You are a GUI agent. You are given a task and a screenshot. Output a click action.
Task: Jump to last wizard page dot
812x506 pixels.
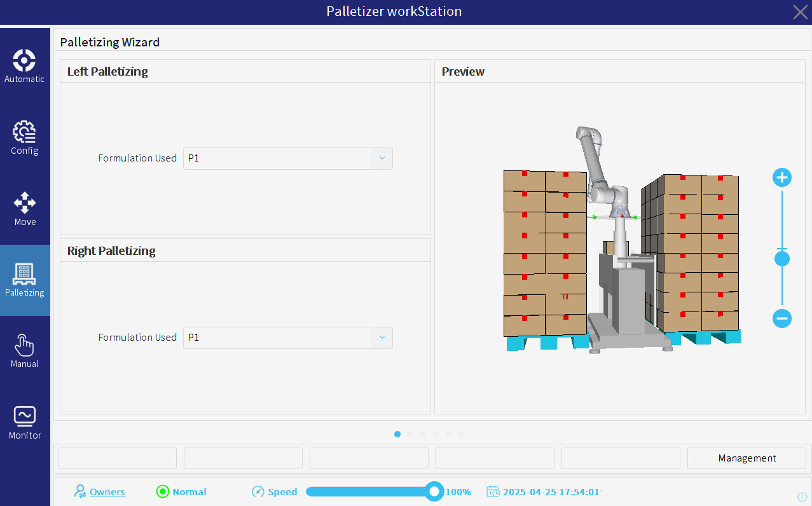[x=461, y=434]
